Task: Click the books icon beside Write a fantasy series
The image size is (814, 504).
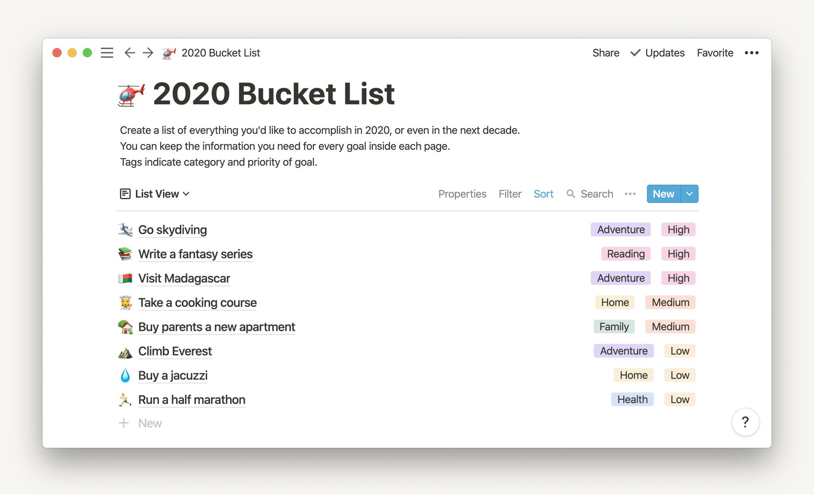Action: click(x=125, y=254)
